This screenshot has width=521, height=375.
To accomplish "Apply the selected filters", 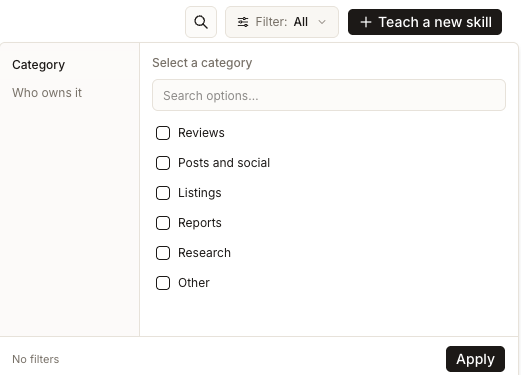I will tap(475, 359).
